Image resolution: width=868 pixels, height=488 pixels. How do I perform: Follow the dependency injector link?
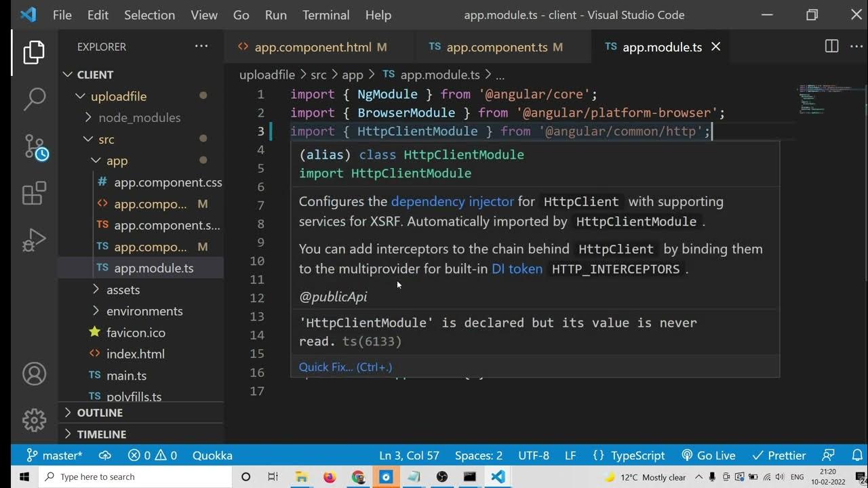452,201
